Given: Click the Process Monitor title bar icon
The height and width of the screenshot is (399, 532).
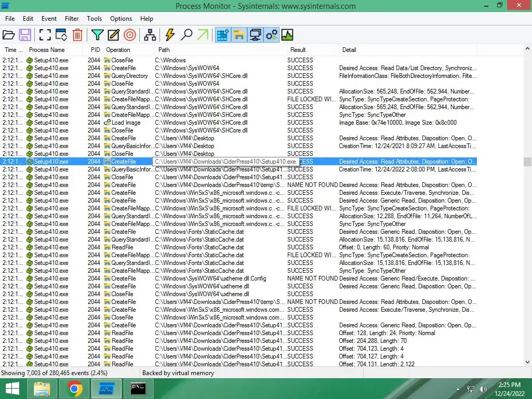Looking at the screenshot, I should pos(5,5).
